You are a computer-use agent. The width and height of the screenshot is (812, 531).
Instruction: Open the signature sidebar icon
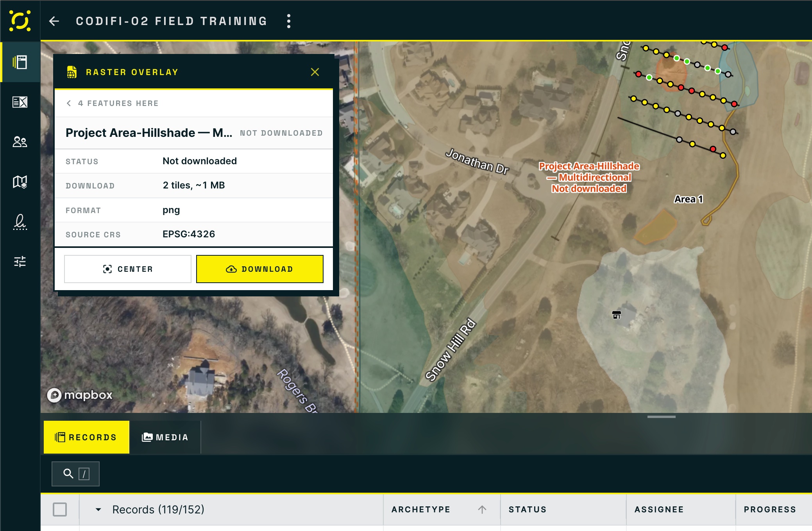20,222
